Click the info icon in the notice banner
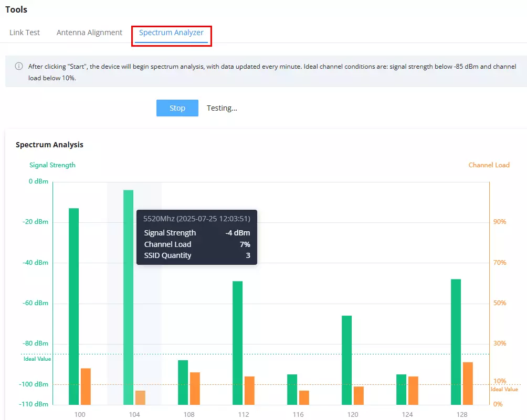 19,66
